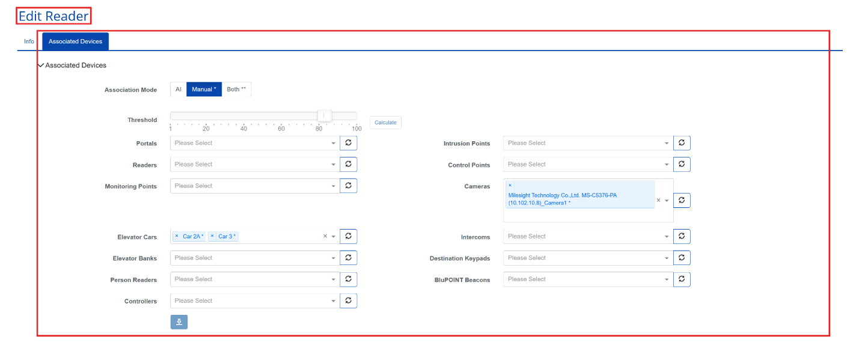This screenshot has width=868, height=357.
Task: Click the download icon button below Controllers
Action: (x=179, y=322)
